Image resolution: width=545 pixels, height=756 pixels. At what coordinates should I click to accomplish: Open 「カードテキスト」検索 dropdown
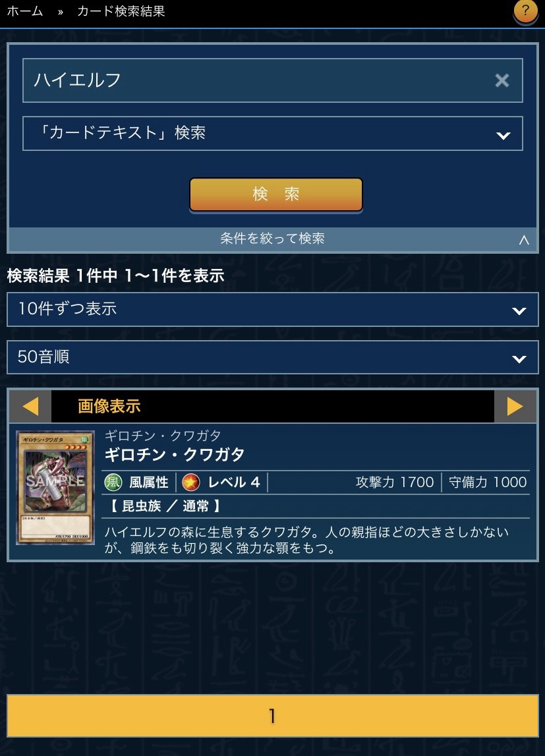point(272,133)
